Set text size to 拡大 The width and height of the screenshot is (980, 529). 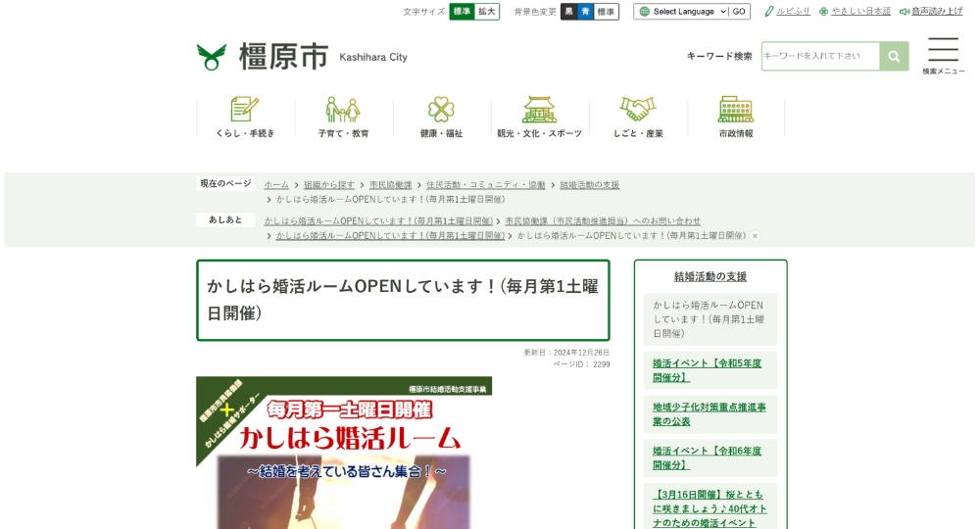(487, 11)
